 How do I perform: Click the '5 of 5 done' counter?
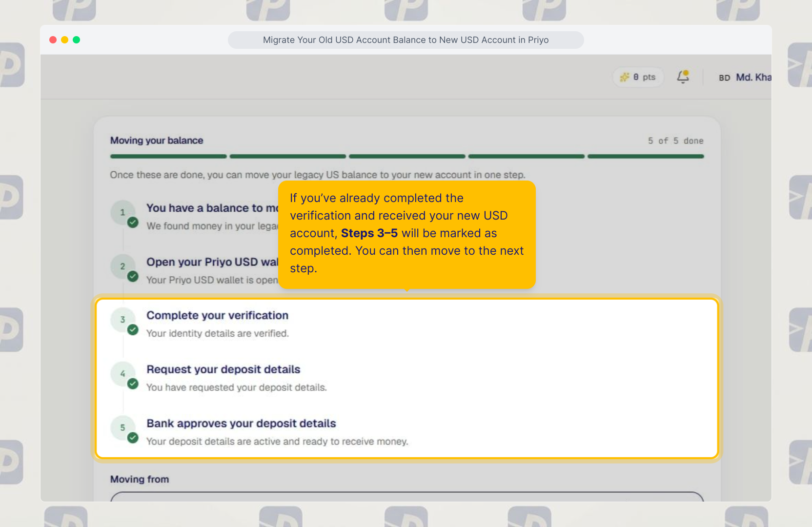(675, 141)
